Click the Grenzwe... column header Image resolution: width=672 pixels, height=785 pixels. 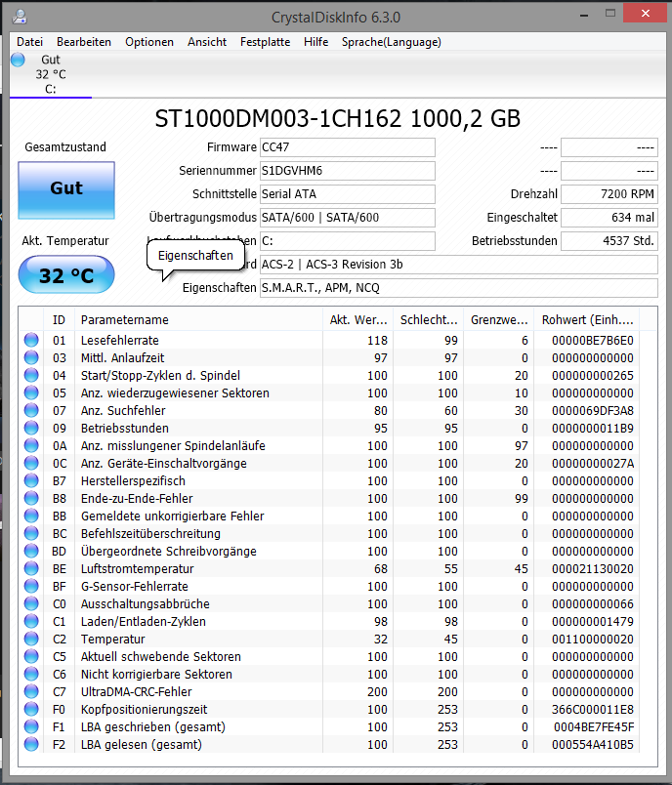(x=499, y=320)
